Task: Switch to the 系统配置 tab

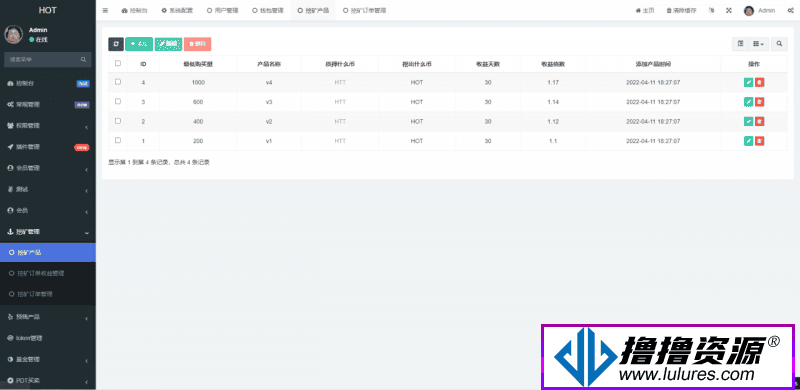Action: tap(177, 10)
